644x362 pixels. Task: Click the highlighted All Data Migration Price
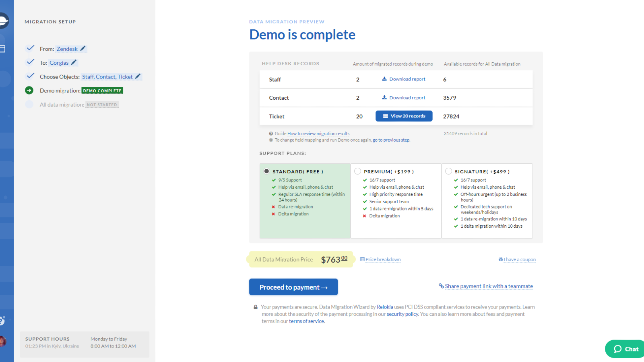click(300, 259)
